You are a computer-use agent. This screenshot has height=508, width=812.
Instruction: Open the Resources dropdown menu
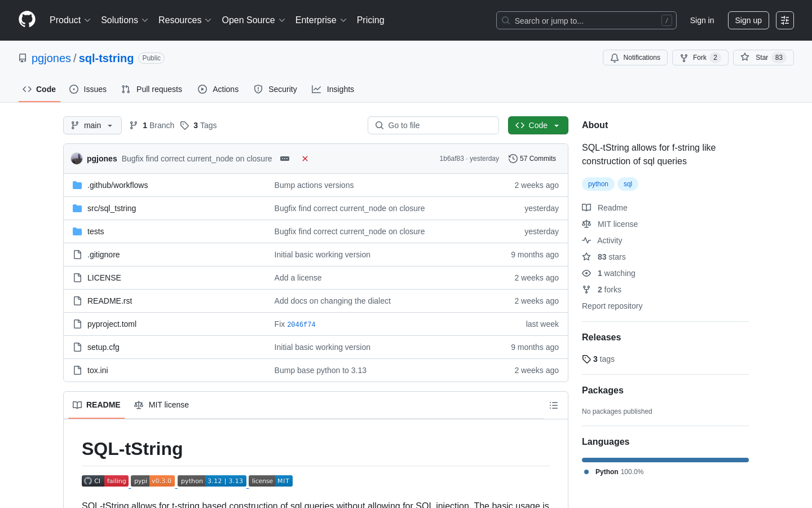185,20
